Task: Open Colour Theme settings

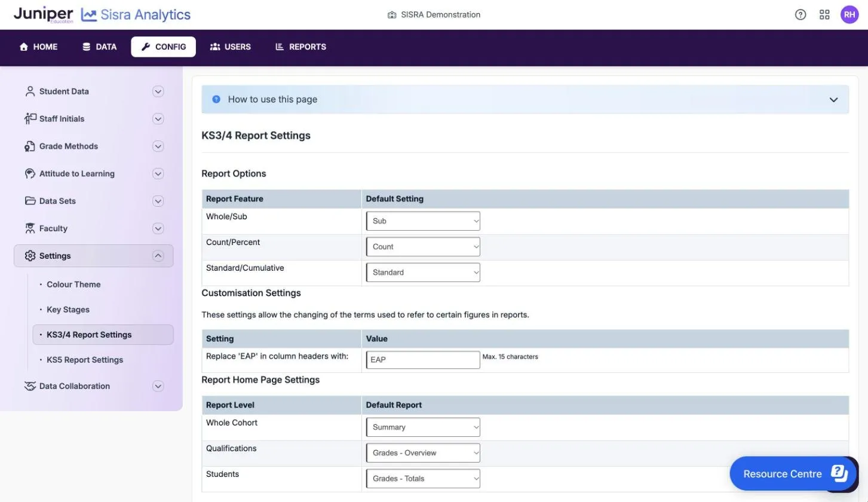Action: (73, 284)
